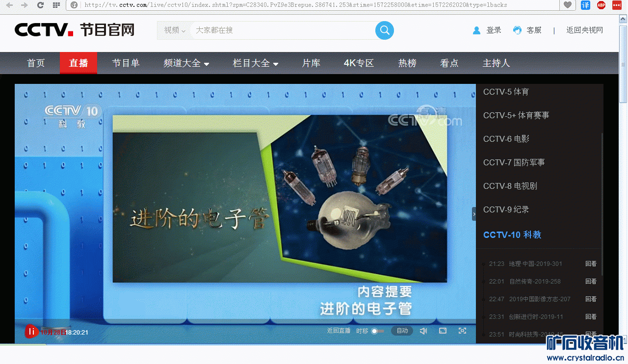Enter fullscreen with the corner-brackets icon
628x364 pixels.
click(x=462, y=331)
